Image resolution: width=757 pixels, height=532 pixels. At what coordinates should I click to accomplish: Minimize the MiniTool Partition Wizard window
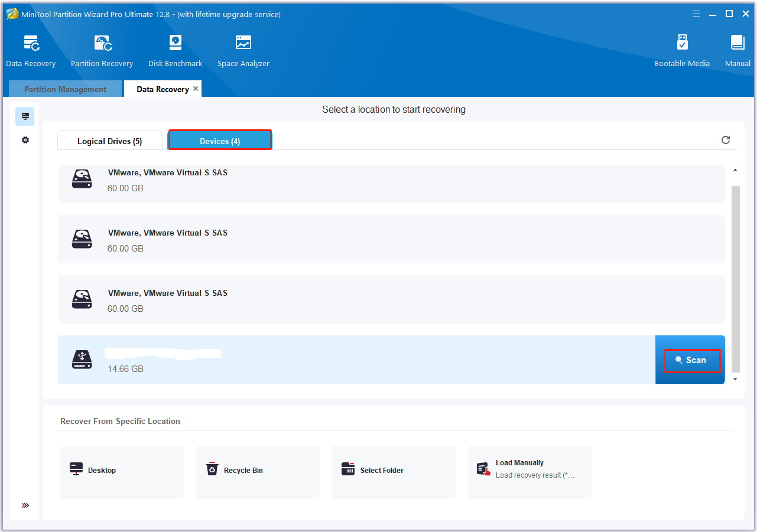click(713, 14)
